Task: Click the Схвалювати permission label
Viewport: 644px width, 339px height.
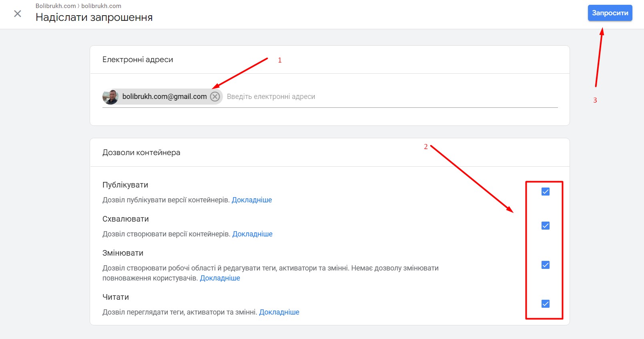Action: point(126,219)
